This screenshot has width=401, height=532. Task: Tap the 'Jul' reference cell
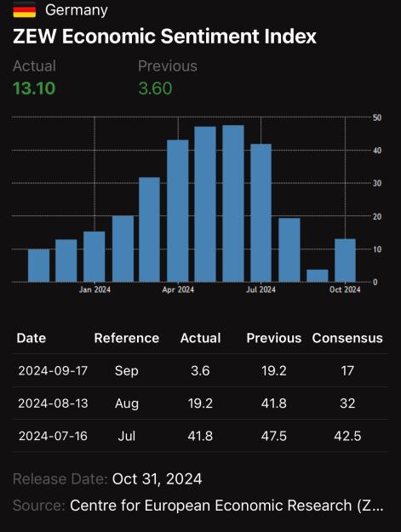click(127, 436)
